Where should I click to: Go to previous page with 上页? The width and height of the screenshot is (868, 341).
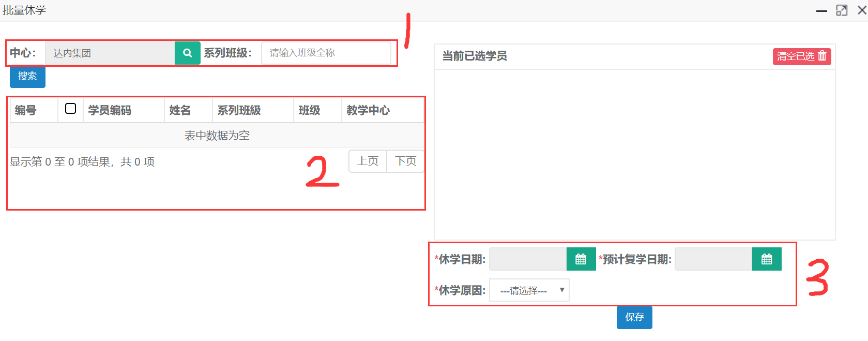coord(368,161)
